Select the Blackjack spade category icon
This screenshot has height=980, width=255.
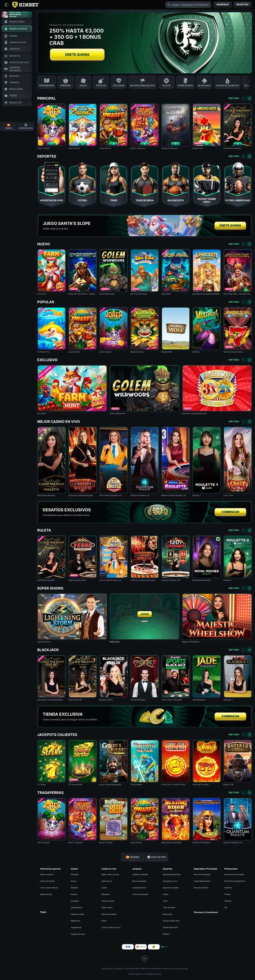coord(204,82)
